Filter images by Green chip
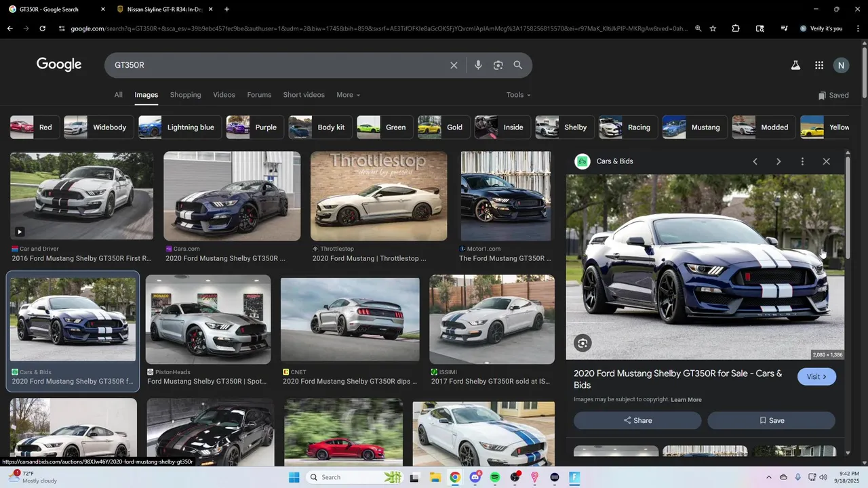The height and width of the screenshot is (488, 868). [384, 127]
